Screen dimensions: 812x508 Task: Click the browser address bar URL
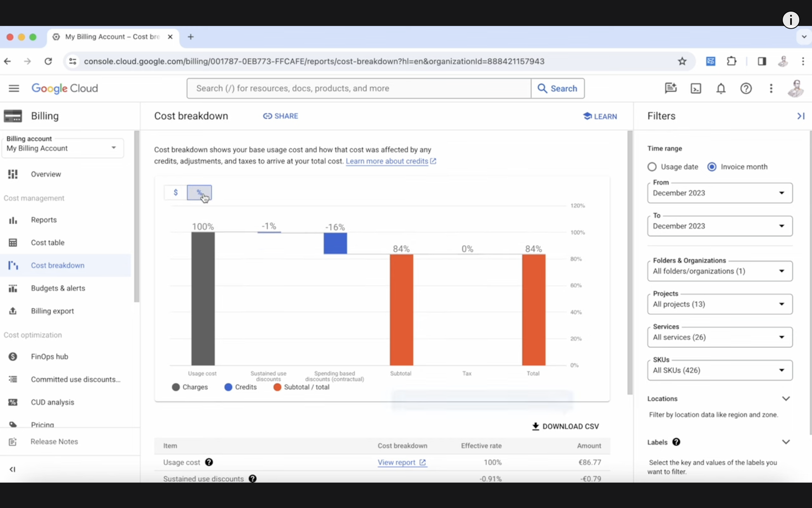tap(314, 61)
